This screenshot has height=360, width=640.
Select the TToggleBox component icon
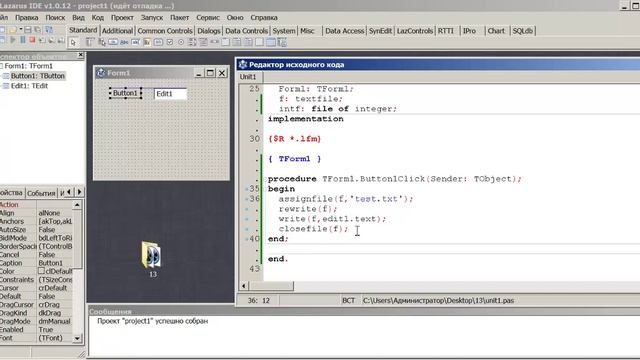158,42
